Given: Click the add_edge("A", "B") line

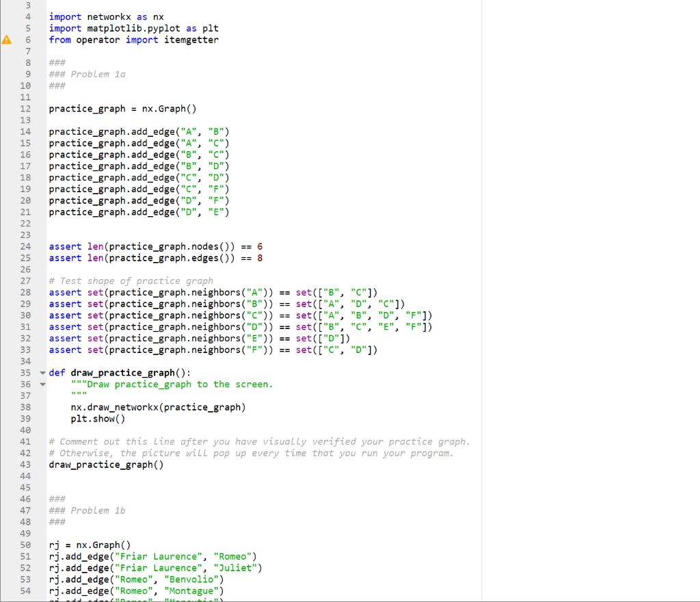Looking at the screenshot, I should click(x=139, y=132).
